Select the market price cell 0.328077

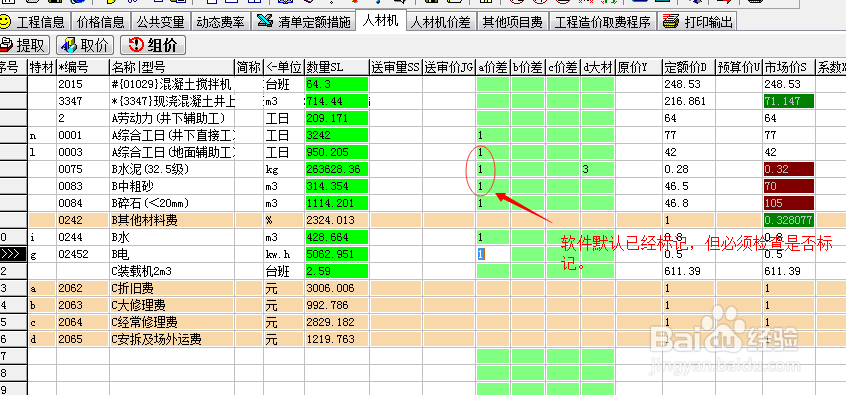[x=788, y=220]
